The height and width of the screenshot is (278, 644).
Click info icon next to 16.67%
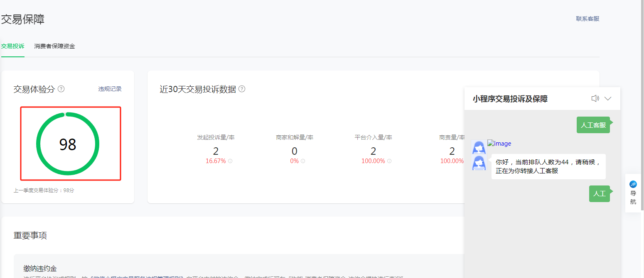click(x=230, y=161)
